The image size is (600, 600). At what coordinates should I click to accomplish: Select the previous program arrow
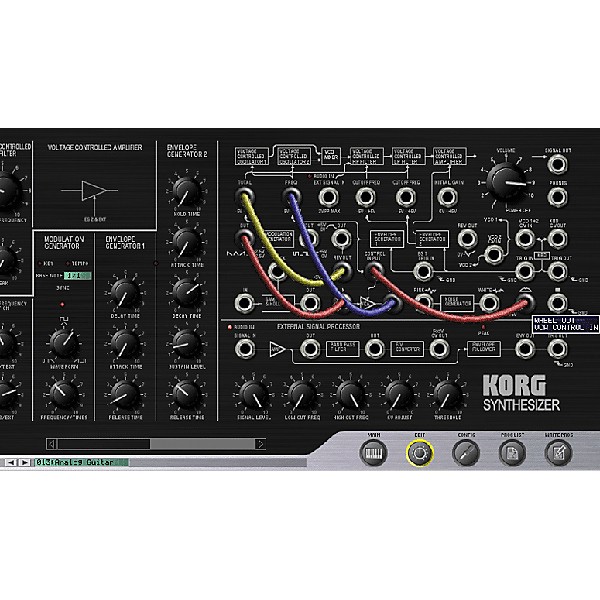click(11, 463)
